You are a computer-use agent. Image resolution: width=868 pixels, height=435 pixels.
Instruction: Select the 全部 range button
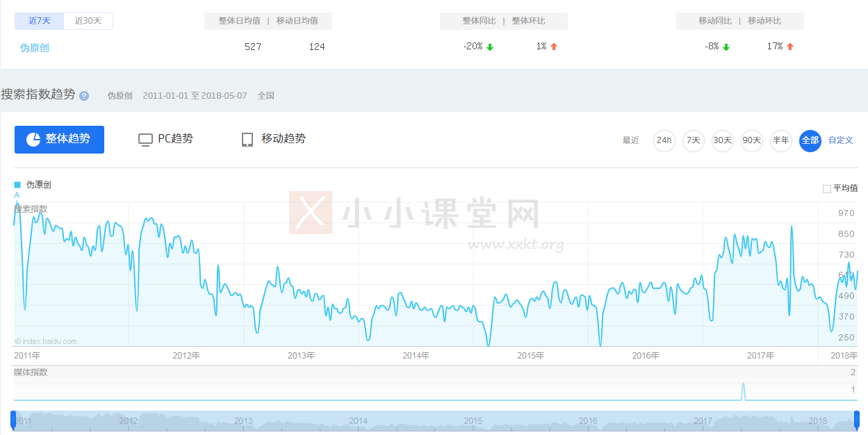coord(810,140)
